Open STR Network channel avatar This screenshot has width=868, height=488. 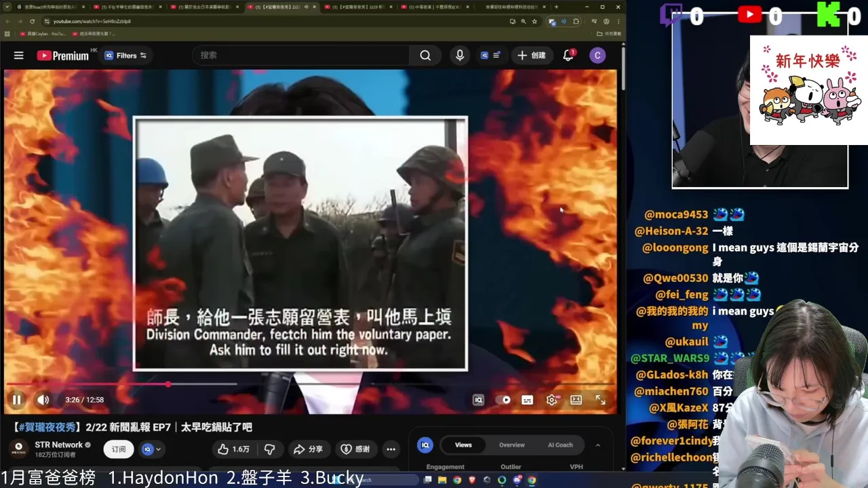click(x=18, y=449)
